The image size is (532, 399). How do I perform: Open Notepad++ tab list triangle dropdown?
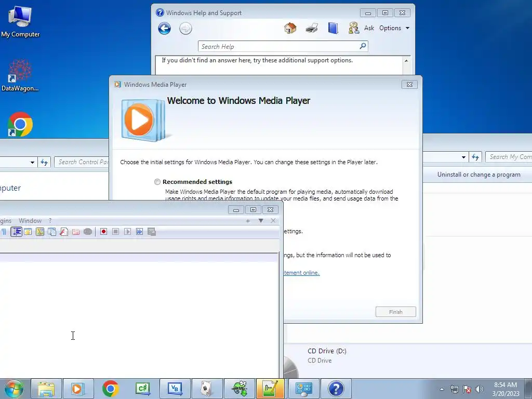click(x=261, y=221)
